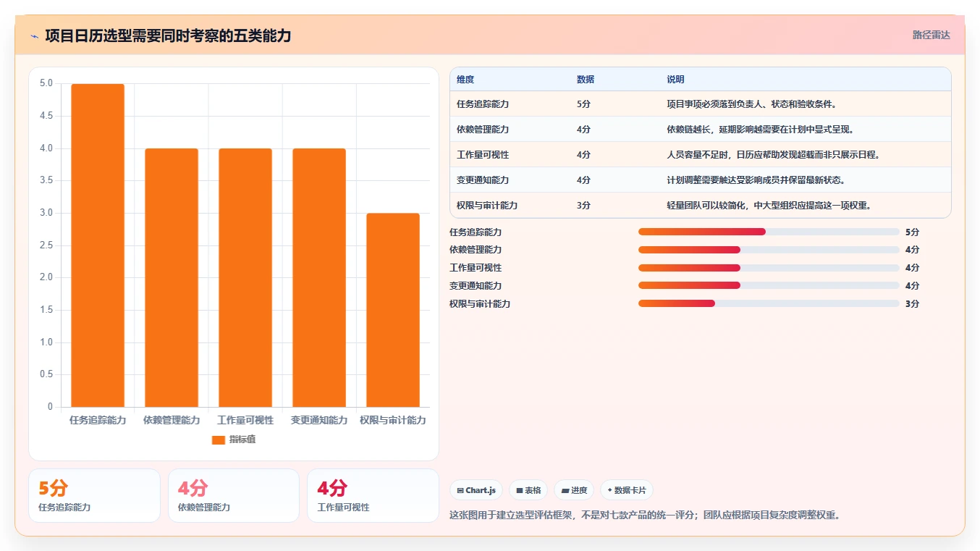
Task: Open the 4分 依赖管理能力 data card
Action: [234, 495]
